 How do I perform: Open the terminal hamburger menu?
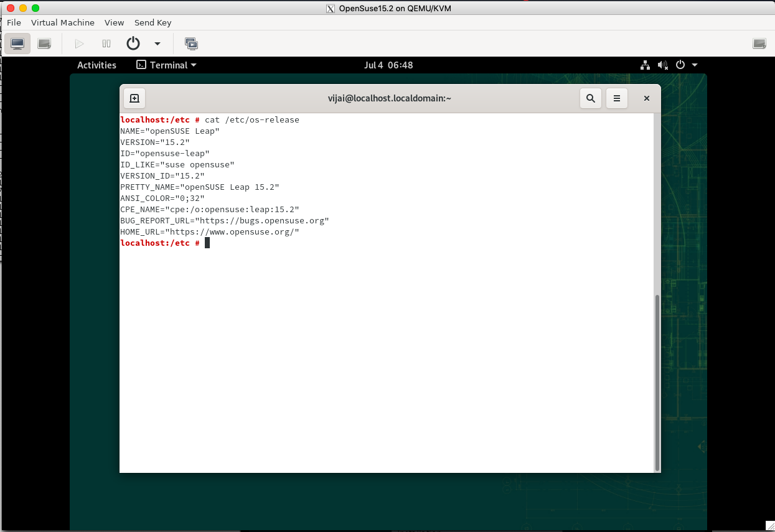click(x=617, y=98)
